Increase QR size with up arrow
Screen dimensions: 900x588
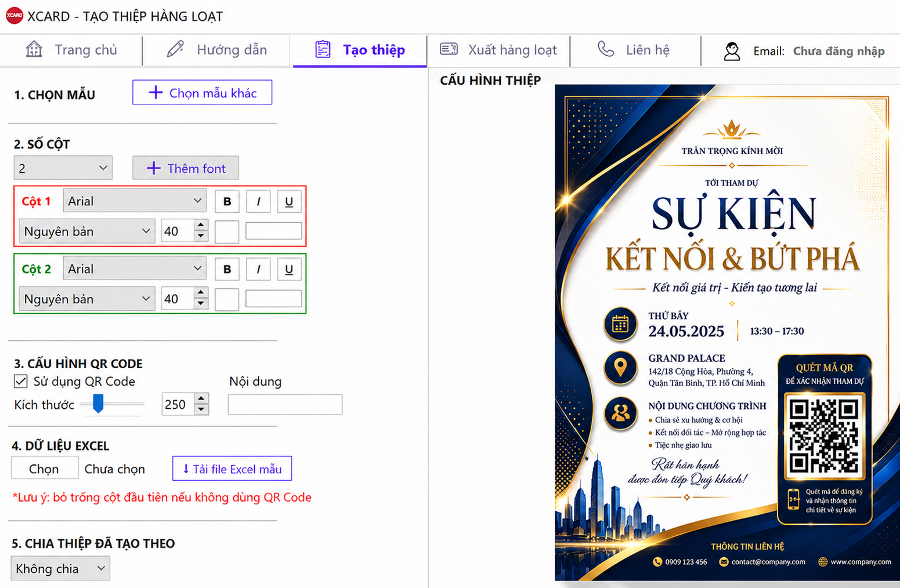pyautogui.click(x=201, y=398)
